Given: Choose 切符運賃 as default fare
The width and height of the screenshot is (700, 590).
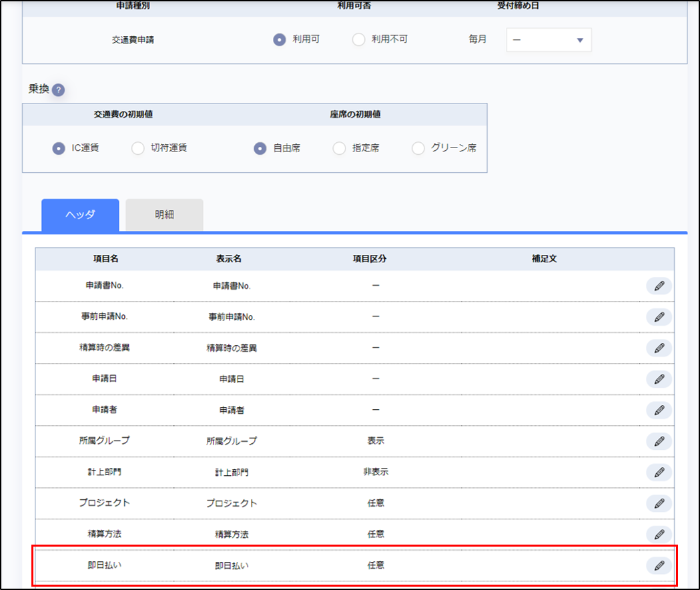Looking at the screenshot, I should tap(137, 148).
